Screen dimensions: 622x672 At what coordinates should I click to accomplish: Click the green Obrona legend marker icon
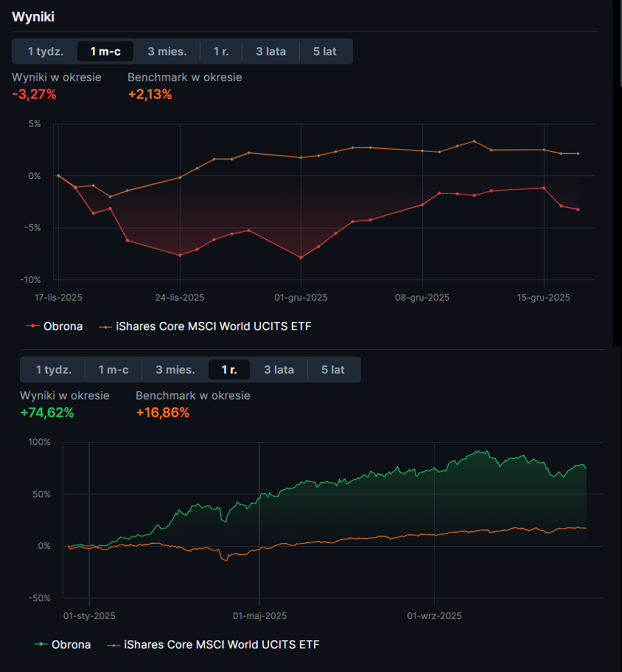[x=41, y=645]
